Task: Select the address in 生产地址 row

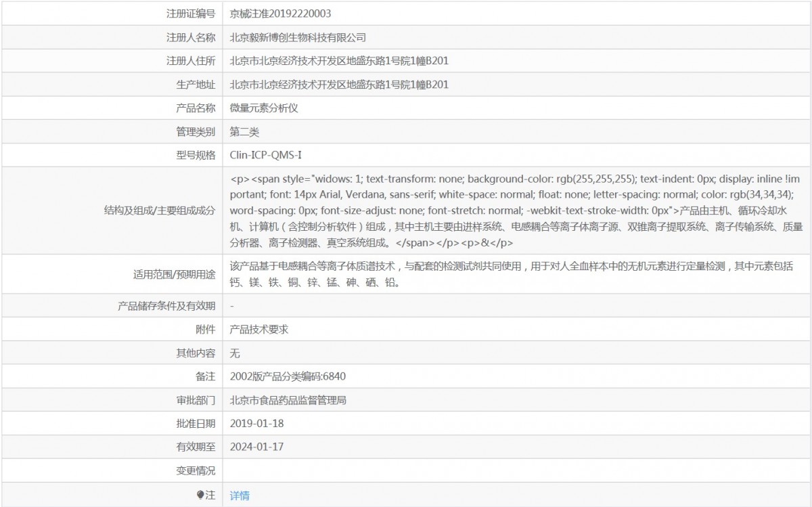Action: 339,85
